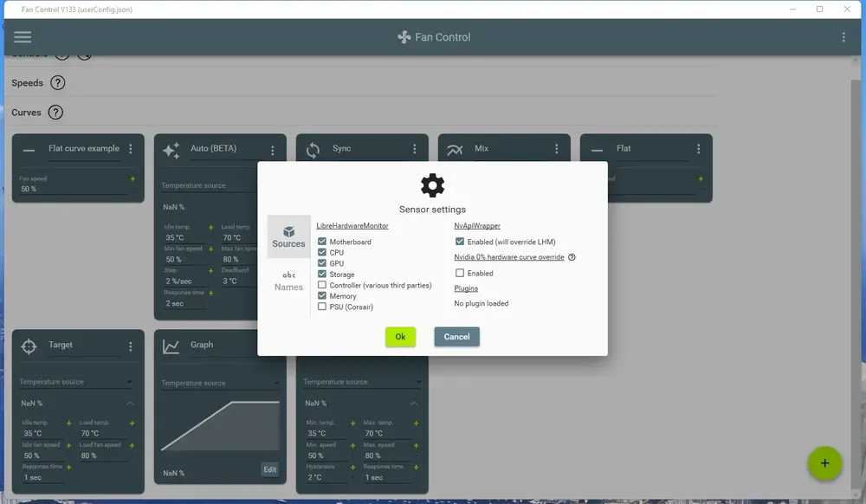This screenshot has height=504, width=866.
Task: Click the green plus add button
Action: tap(824, 463)
